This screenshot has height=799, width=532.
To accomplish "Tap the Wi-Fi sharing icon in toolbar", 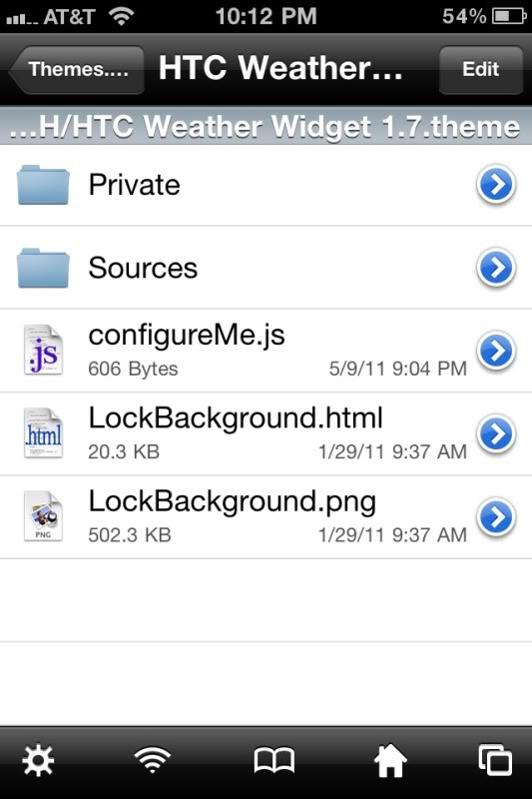I will (153, 760).
